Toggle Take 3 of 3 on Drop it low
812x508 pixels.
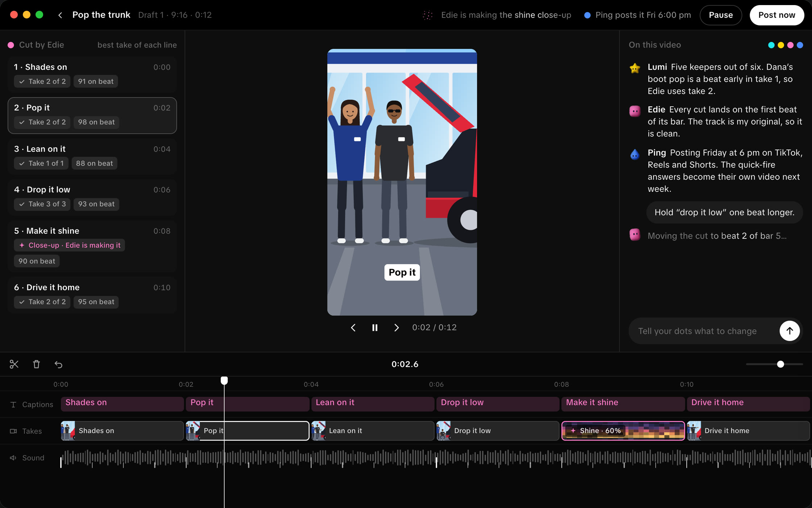(x=42, y=204)
